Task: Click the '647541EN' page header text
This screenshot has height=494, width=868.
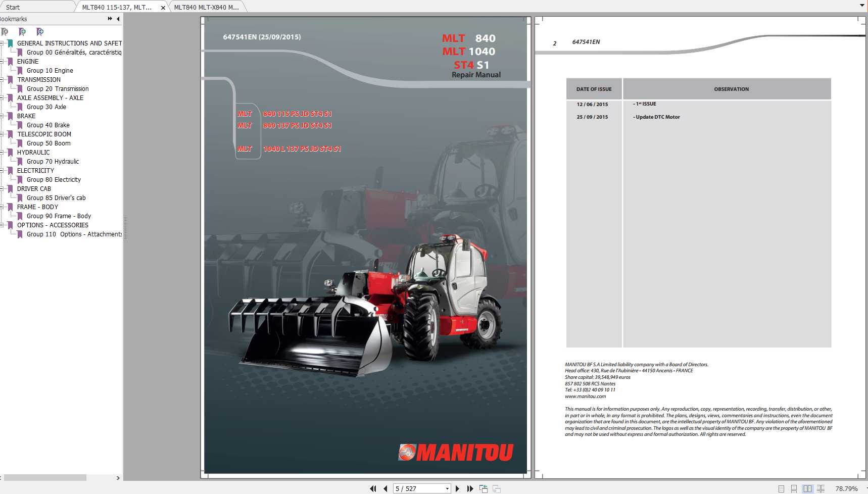Action: [586, 42]
